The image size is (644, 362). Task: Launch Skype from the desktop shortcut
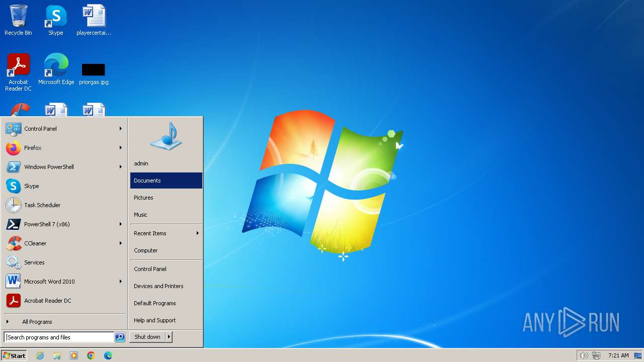coord(56,20)
